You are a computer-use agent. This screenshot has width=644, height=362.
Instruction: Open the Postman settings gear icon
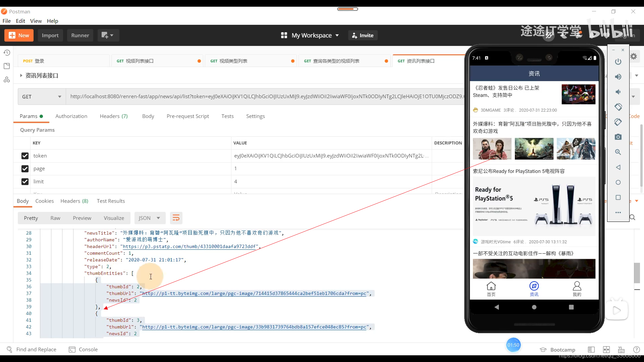[x=634, y=56]
